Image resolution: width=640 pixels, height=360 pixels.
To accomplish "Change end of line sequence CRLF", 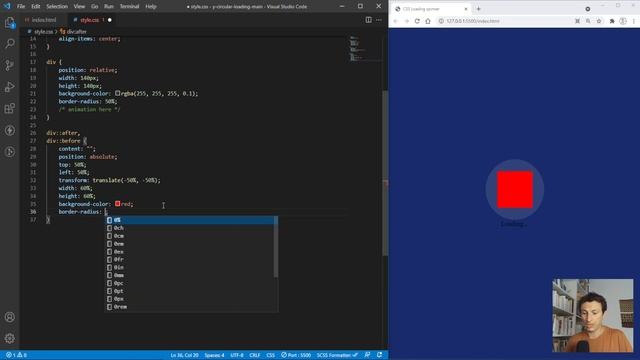I will coord(255,355).
